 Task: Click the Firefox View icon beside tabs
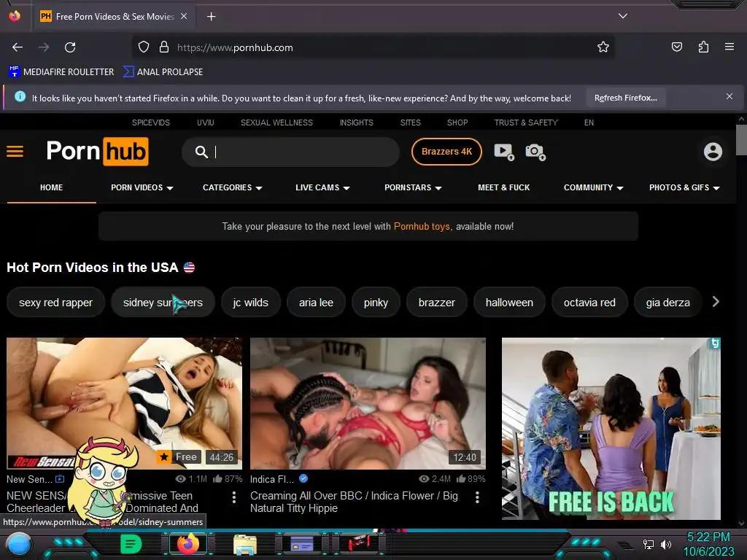(15, 16)
